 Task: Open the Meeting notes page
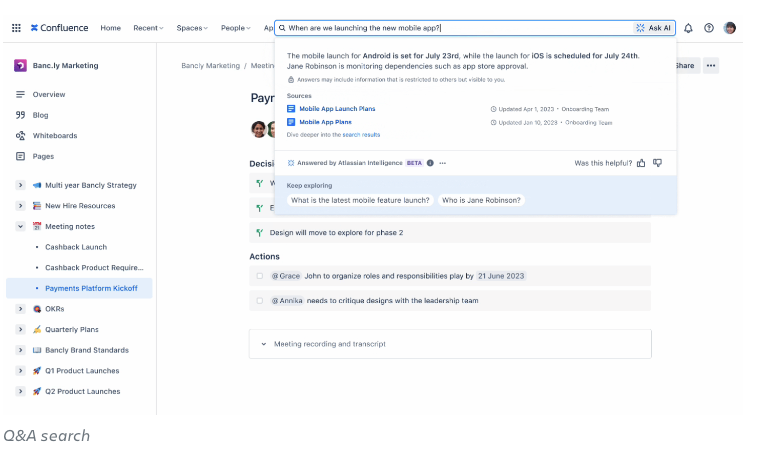[70, 226]
